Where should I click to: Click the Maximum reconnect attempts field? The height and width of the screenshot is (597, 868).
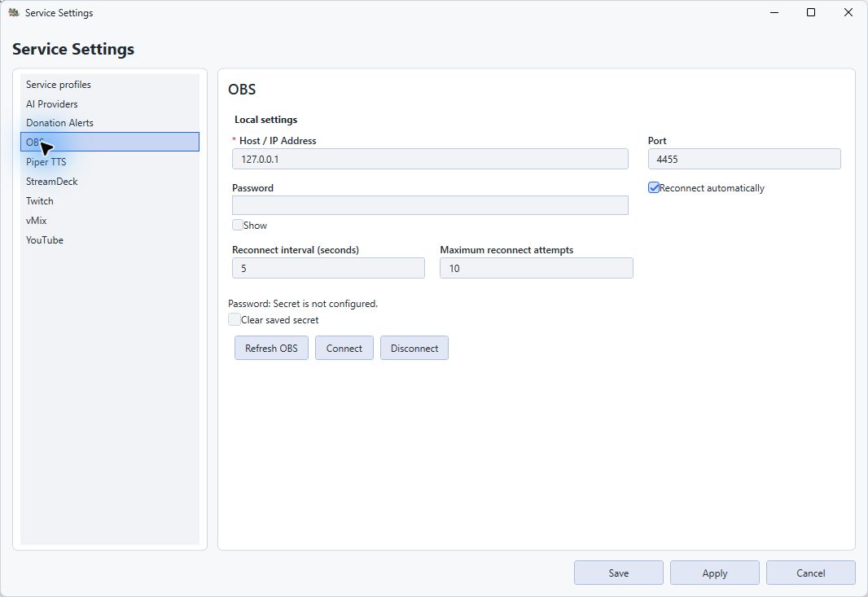pyautogui.click(x=536, y=268)
